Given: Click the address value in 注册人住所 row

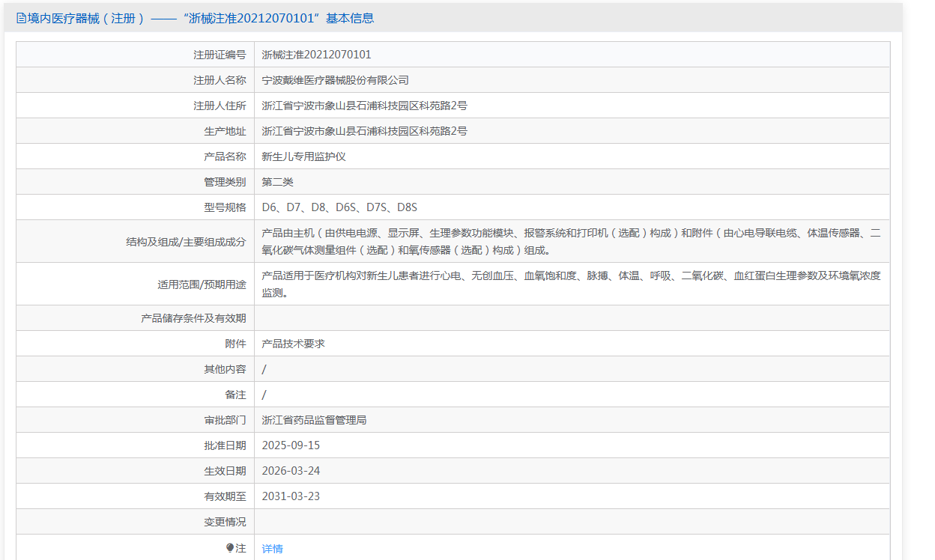Looking at the screenshot, I should point(365,106).
